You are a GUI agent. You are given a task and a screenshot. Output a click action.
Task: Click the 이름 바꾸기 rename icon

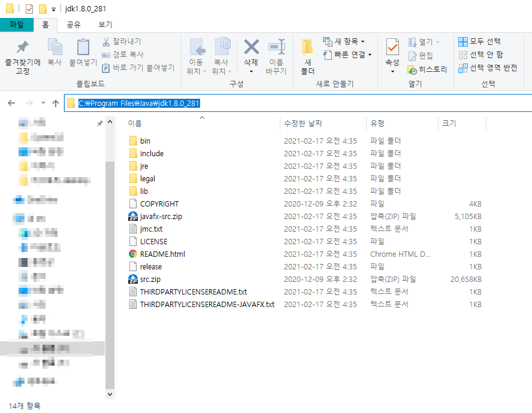coord(277,47)
